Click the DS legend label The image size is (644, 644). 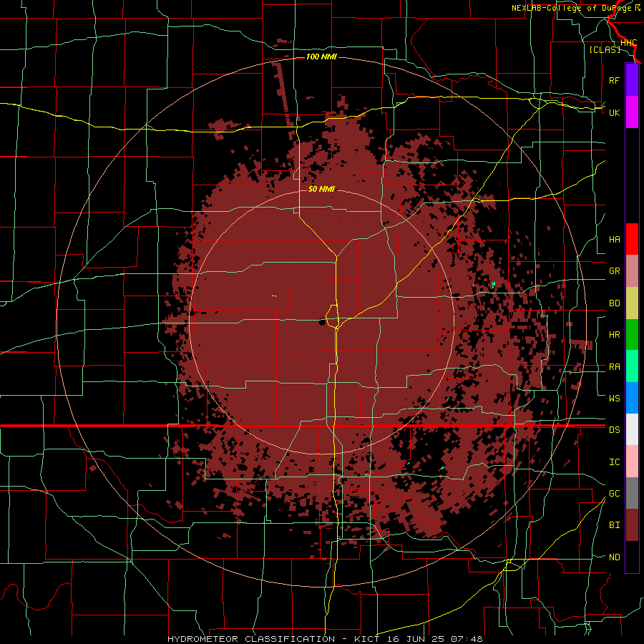click(614, 430)
